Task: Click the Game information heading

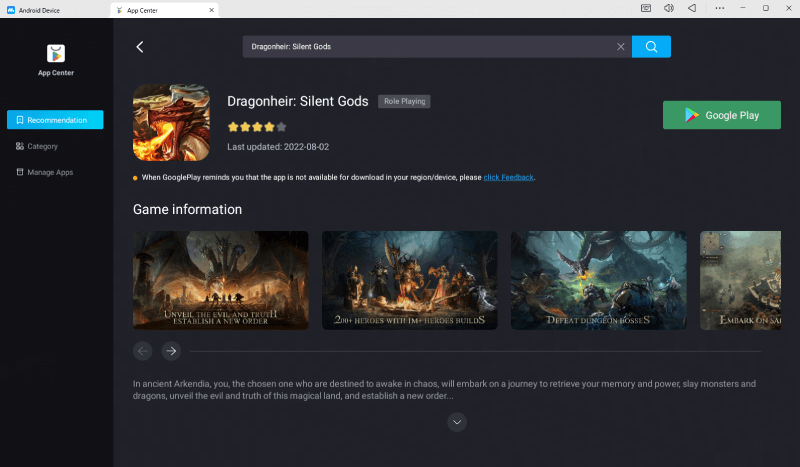Action: pyautogui.click(x=187, y=209)
